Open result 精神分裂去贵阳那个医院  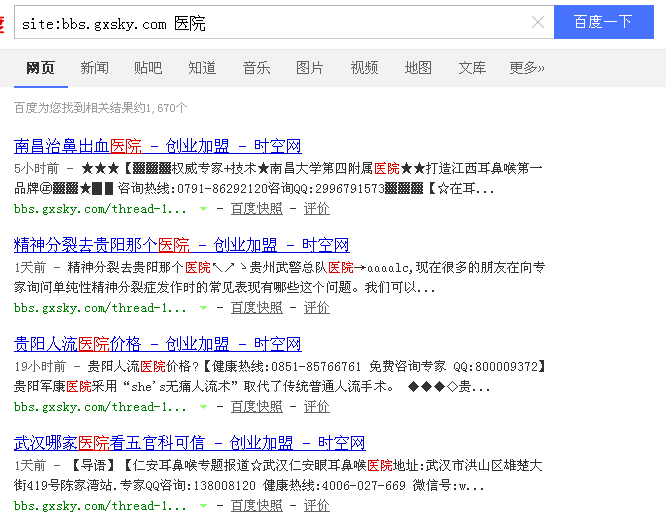coord(182,245)
